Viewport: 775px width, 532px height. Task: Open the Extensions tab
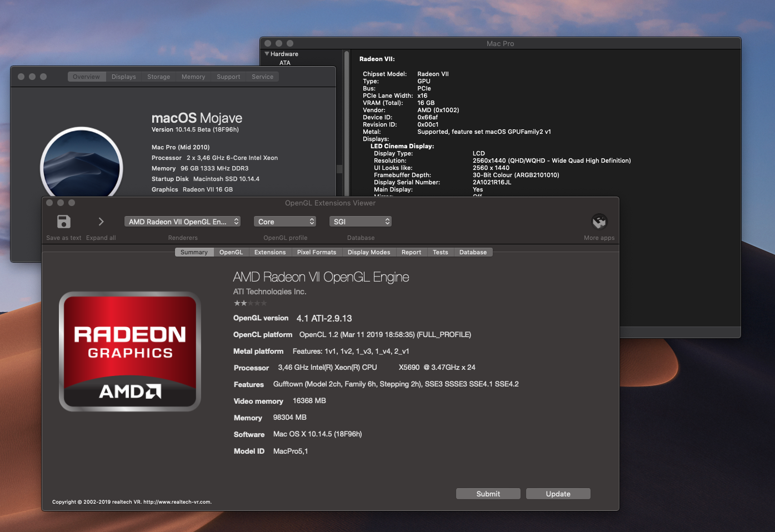(x=270, y=252)
